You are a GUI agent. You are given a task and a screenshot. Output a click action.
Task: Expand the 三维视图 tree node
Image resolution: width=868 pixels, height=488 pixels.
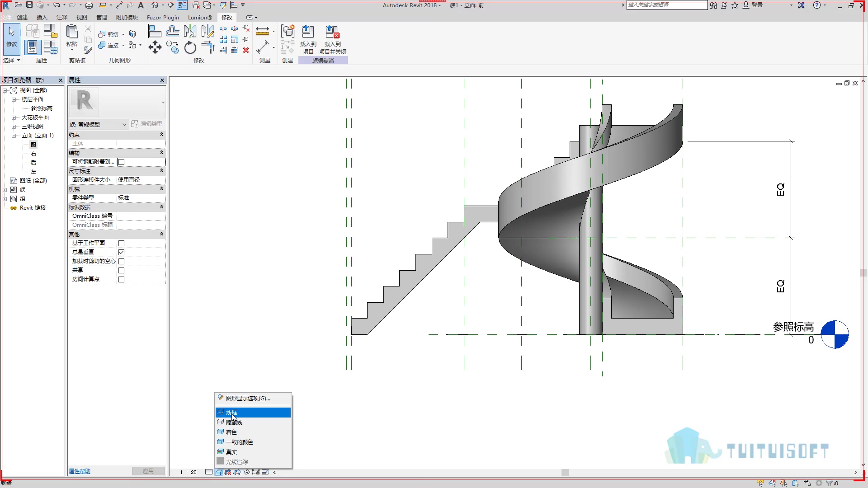14,127
